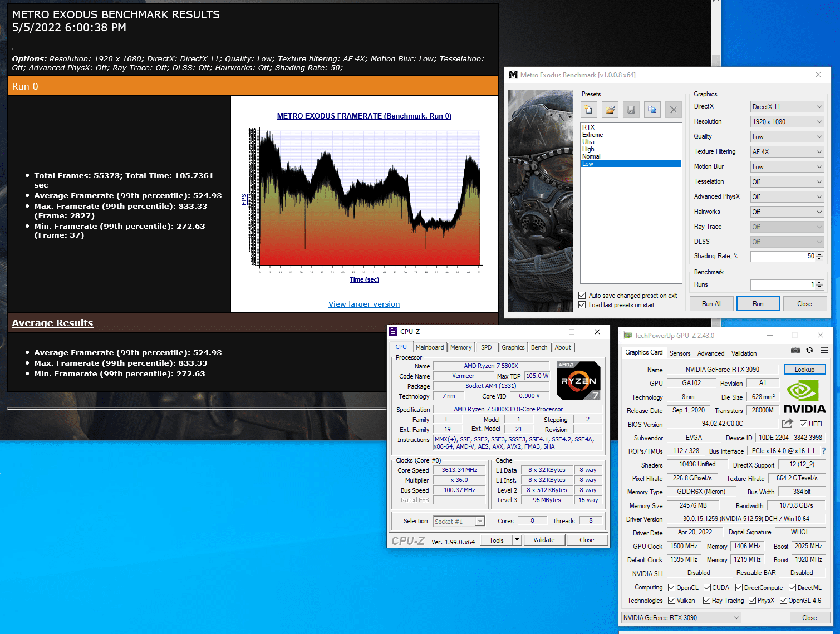Click the NVIDIA logo in GPU-Z
This screenshot has height=634, width=840.
pyautogui.click(x=804, y=396)
